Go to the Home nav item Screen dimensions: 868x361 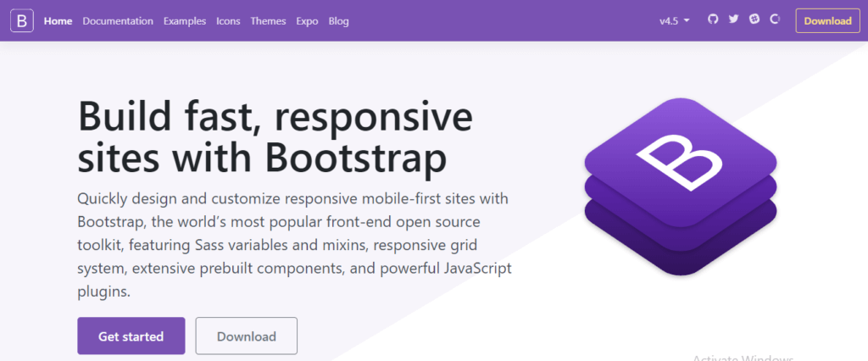tap(58, 21)
